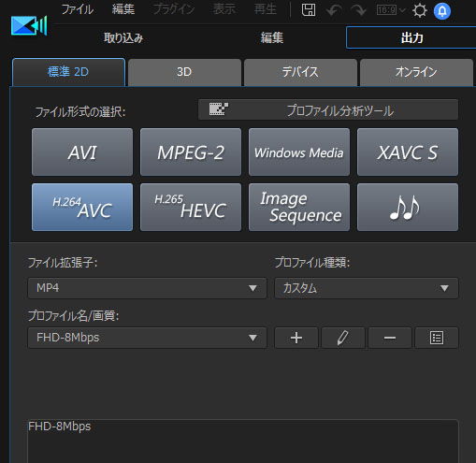Viewport: 476px width, 463px height.
Task: Switch to the デバイス tab
Action: coord(300,72)
